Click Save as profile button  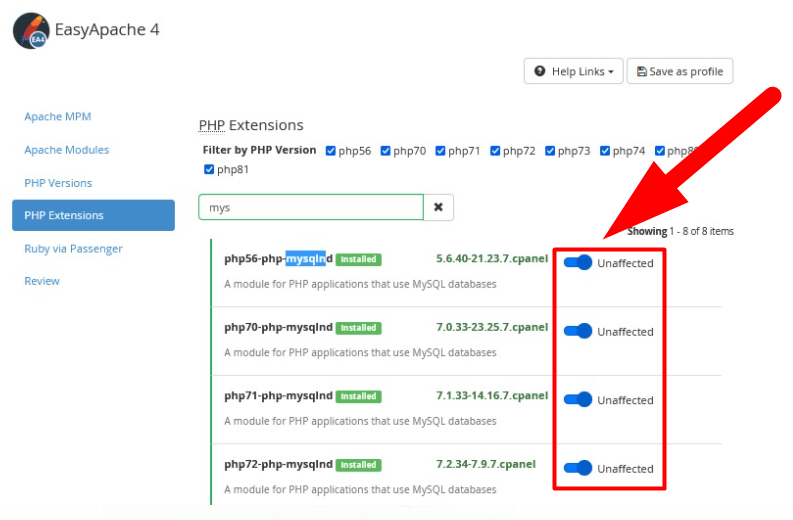click(x=680, y=71)
